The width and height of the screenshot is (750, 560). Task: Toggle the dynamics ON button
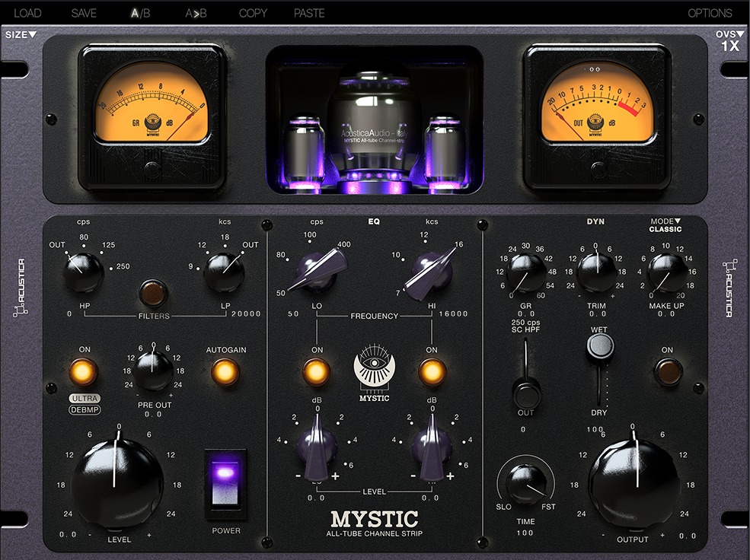pyautogui.click(x=668, y=372)
